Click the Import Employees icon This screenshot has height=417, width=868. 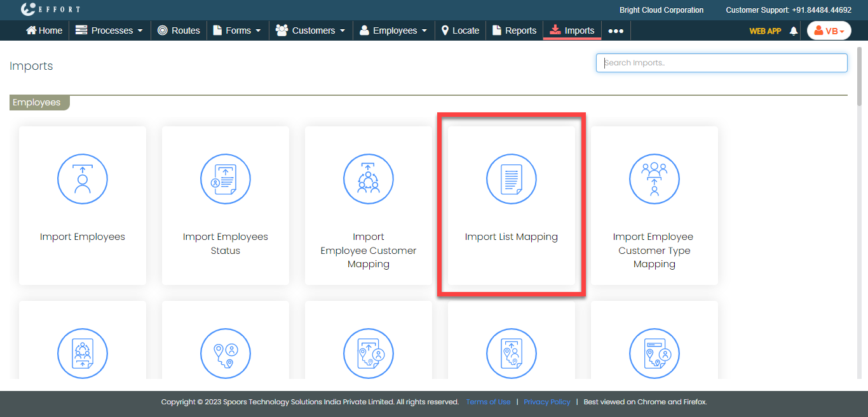pyautogui.click(x=83, y=180)
